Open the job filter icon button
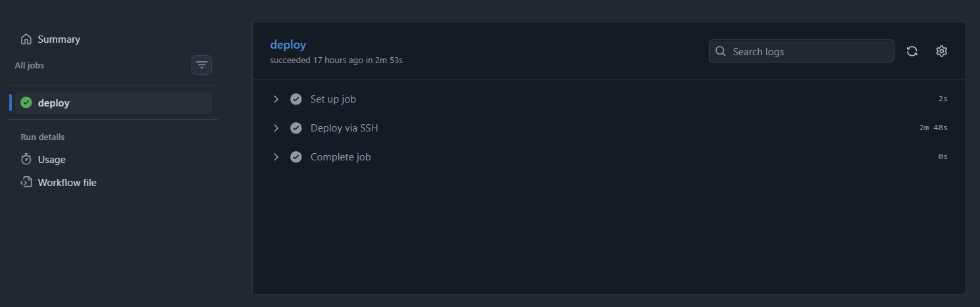 (201, 65)
